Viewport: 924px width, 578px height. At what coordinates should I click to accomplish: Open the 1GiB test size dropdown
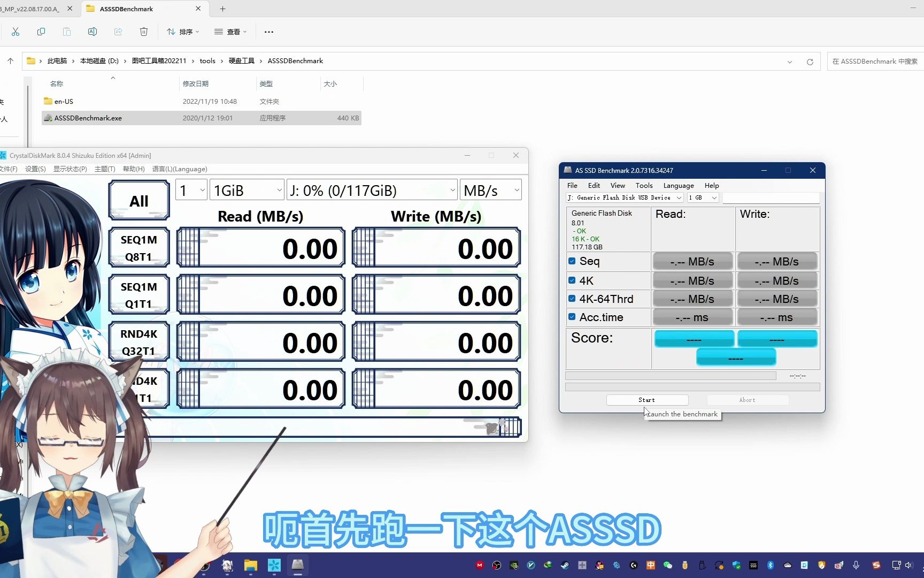[247, 190]
